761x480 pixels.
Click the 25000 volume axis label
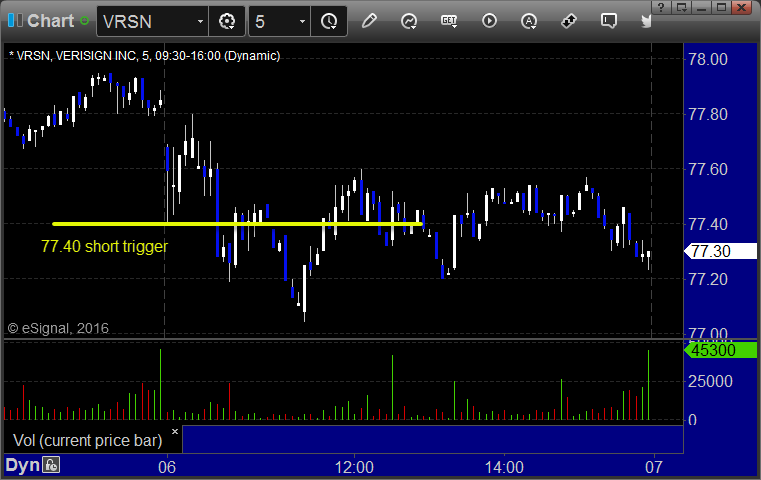(x=710, y=381)
